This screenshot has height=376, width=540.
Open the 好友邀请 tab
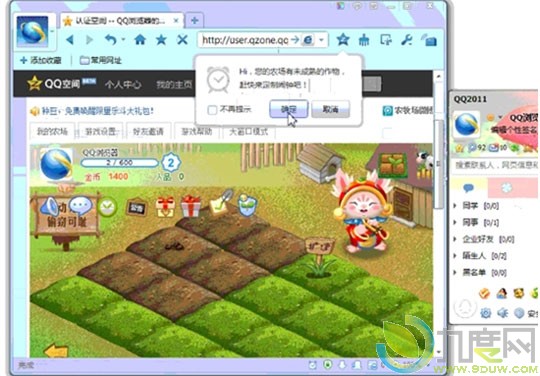148,131
